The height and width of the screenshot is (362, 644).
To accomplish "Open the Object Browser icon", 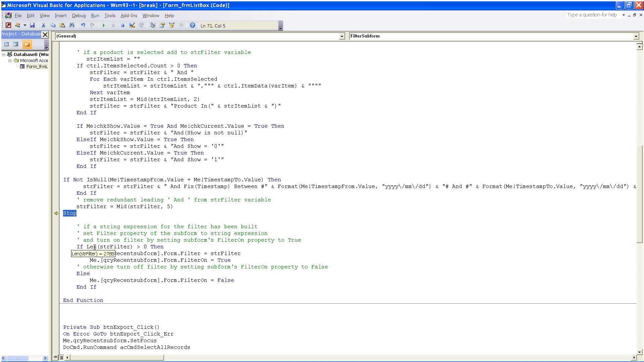I will pyautogui.click(x=172, y=25).
